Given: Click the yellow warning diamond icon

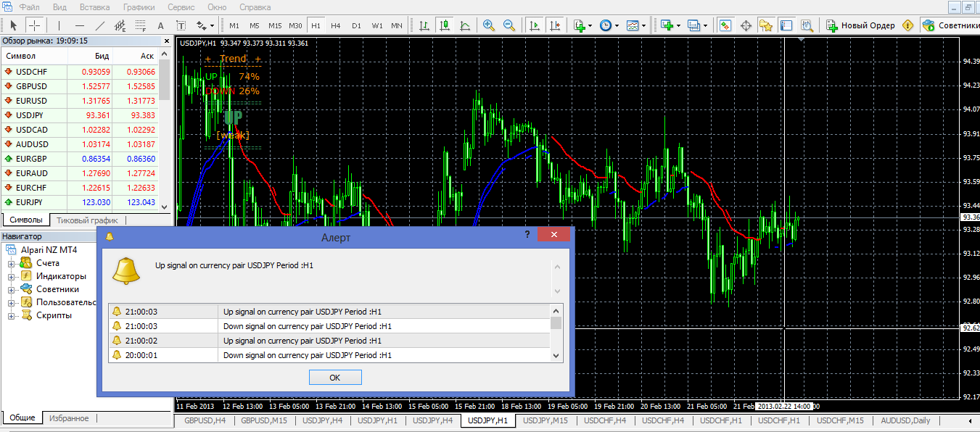Looking at the screenshot, I should (907, 25).
